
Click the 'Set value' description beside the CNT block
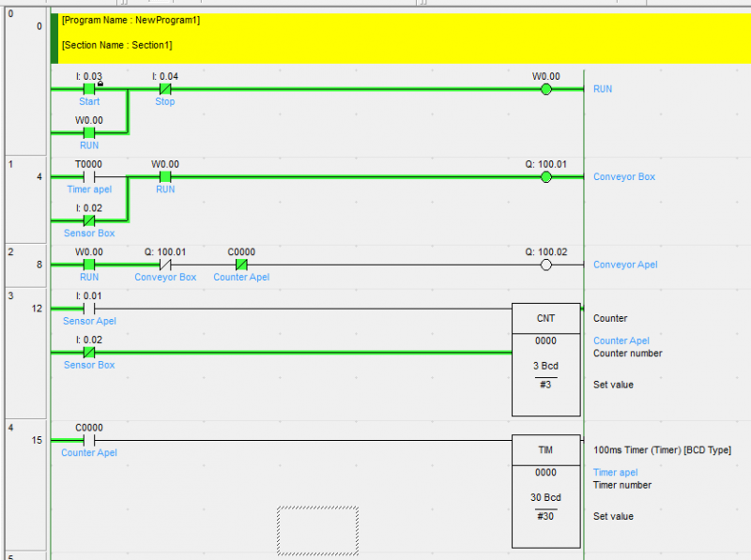point(613,385)
